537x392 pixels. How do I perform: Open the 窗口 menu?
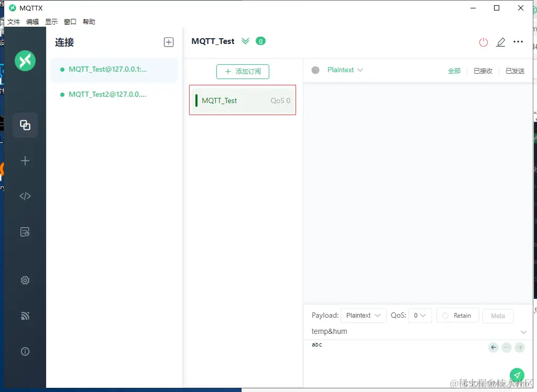pyautogui.click(x=70, y=22)
